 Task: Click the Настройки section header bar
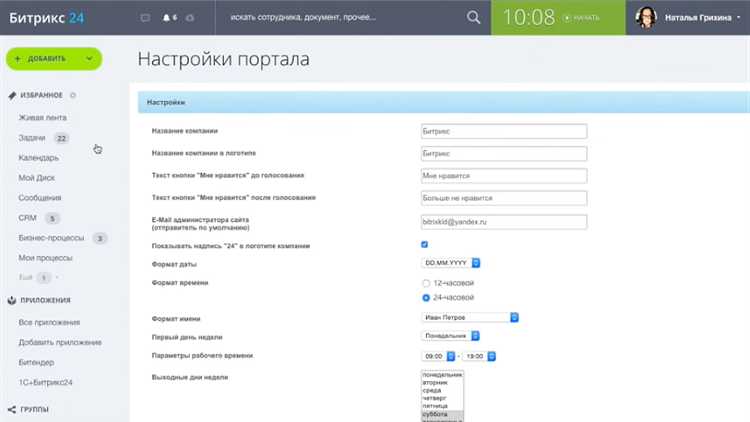click(443, 102)
